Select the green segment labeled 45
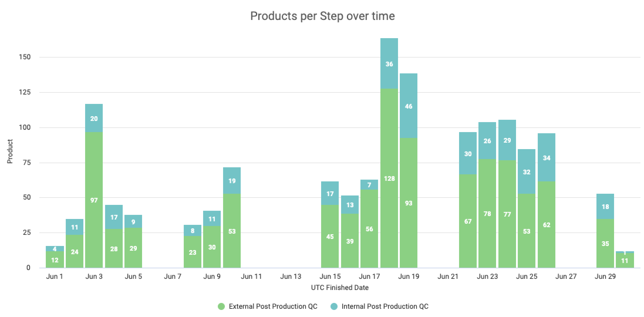This screenshot has width=644, height=317. [x=330, y=236]
